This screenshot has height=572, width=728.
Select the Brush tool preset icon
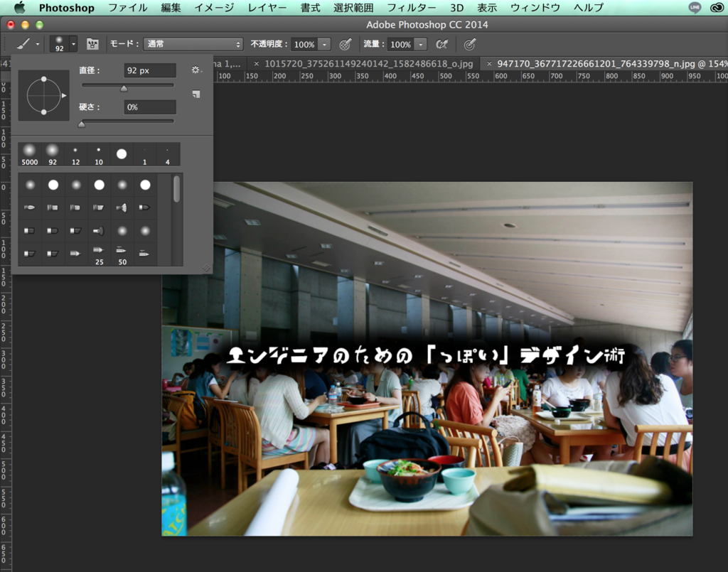pyautogui.click(x=23, y=44)
